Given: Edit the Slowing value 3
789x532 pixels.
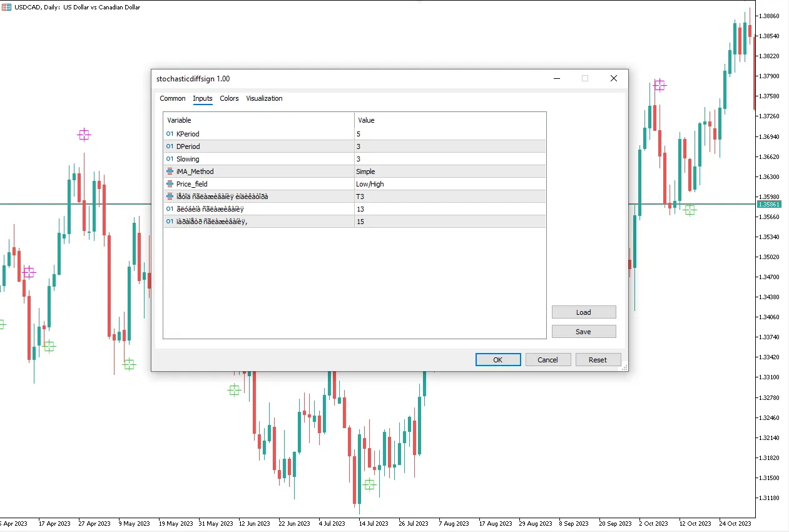Looking at the screenshot, I should click(x=450, y=159).
